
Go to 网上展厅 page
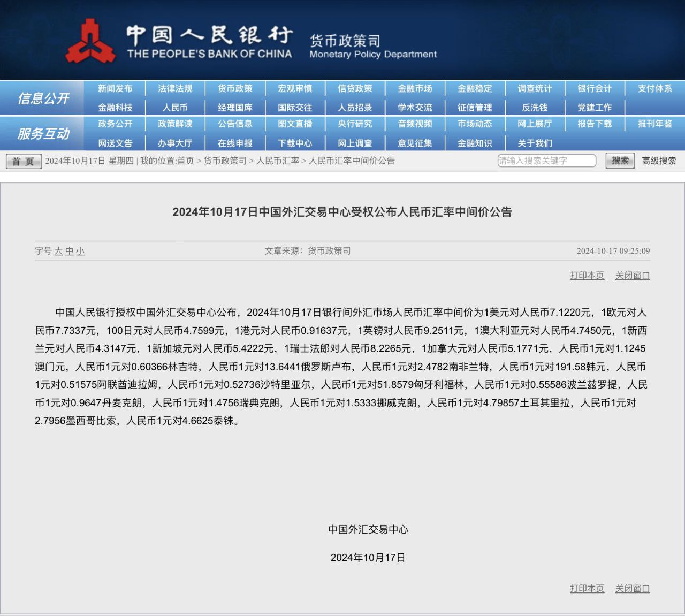click(x=535, y=124)
